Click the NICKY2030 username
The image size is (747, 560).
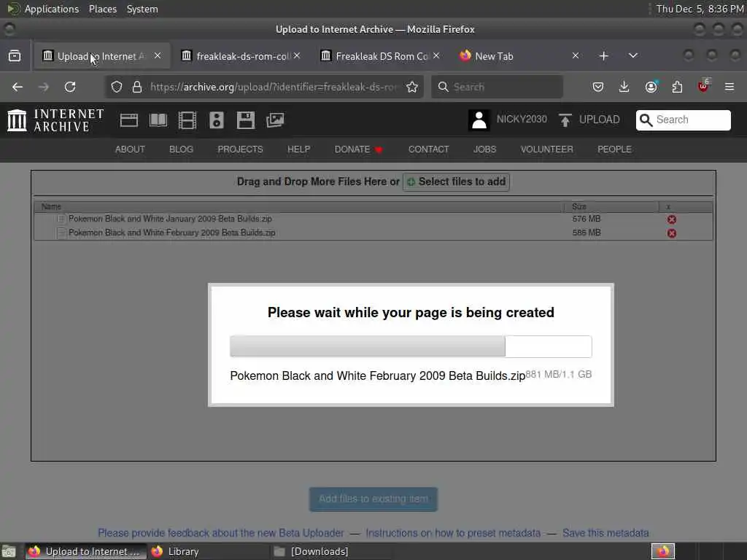click(522, 119)
